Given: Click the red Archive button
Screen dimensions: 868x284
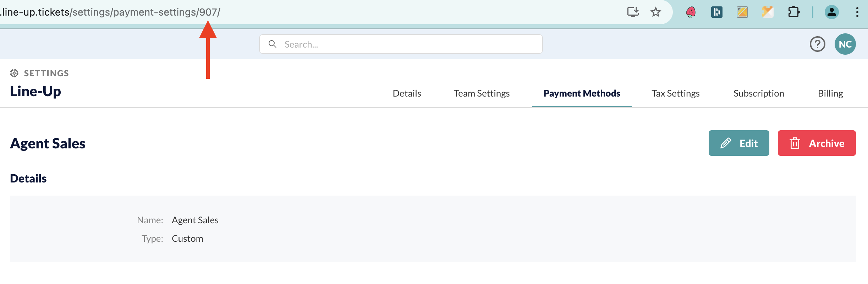Looking at the screenshot, I should coord(817,143).
